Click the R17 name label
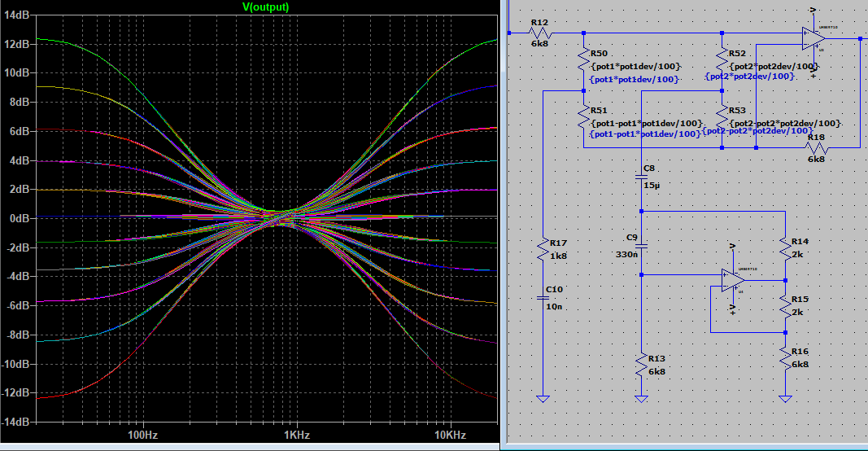 (559, 243)
